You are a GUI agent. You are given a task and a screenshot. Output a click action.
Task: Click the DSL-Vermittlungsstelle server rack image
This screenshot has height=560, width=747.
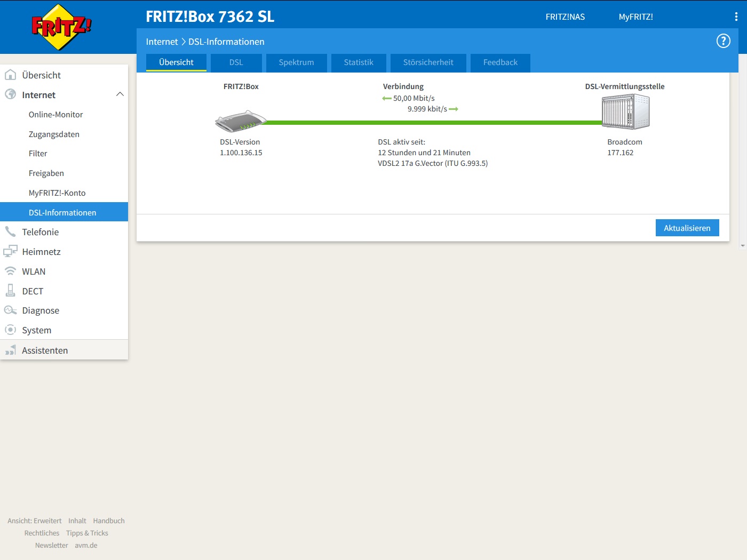coord(625,111)
